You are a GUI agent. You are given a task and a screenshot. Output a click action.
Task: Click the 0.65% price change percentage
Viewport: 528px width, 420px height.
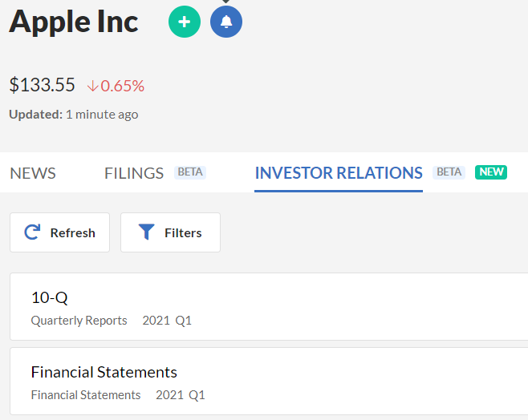click(123, 86)
